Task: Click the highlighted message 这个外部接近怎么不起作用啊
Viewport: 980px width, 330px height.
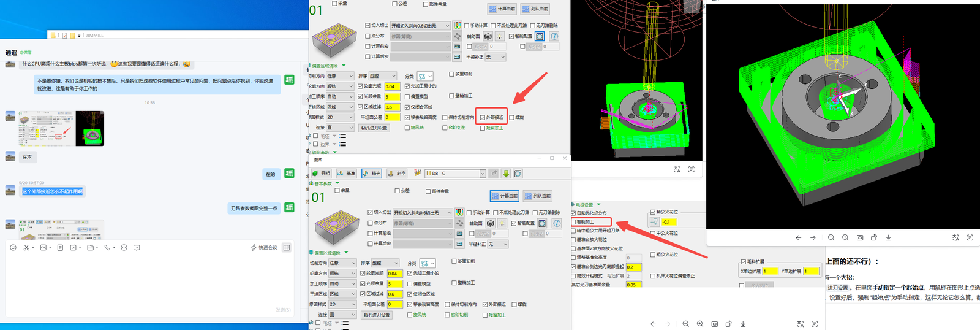Action: tap(52, 191)
